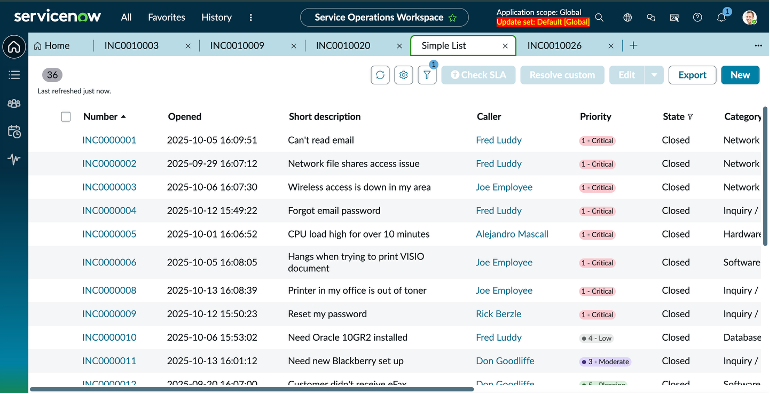Screen dimensions: 770x394
Task: Open incident INC0000001 link
Action: (109, 141)
